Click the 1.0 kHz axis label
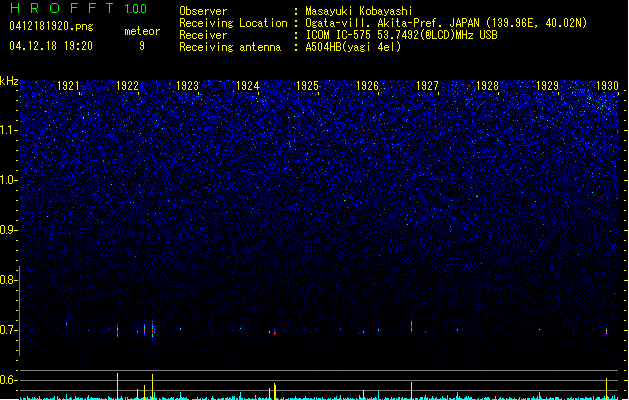The width and height of the screenshot is (629, 400). (x=8, y=180)
